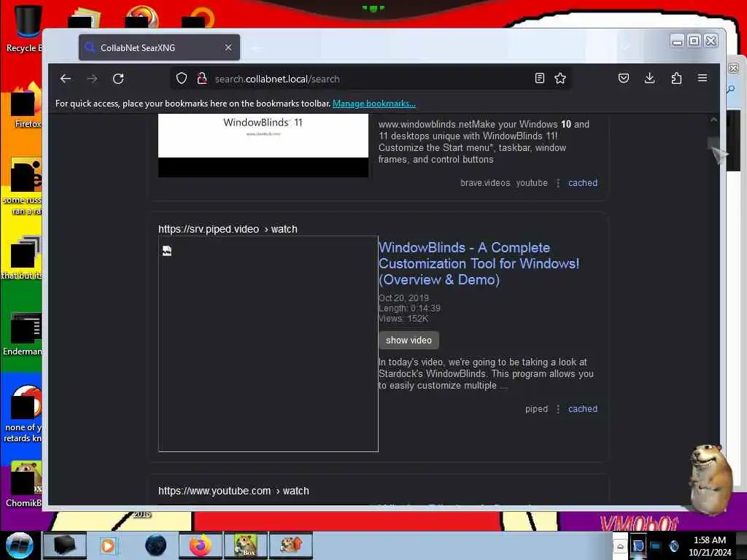Viewport: 747px width, 560px height.
Task: Click the insecure connection padlock icon
Action: [x=202, y=78]
